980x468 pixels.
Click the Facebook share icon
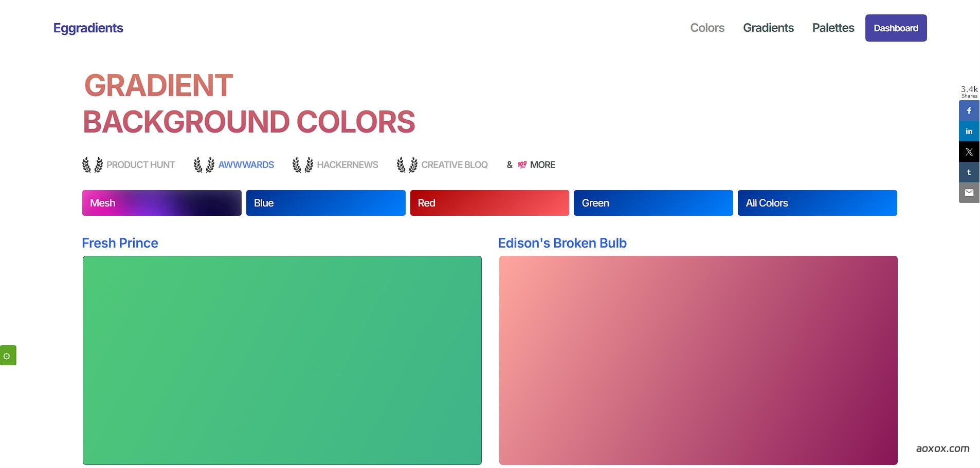point(969,111)
